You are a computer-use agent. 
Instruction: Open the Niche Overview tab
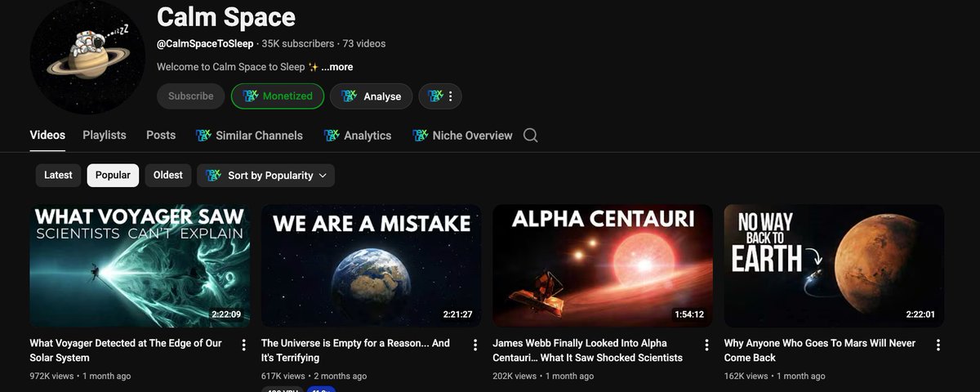[462, 136]
